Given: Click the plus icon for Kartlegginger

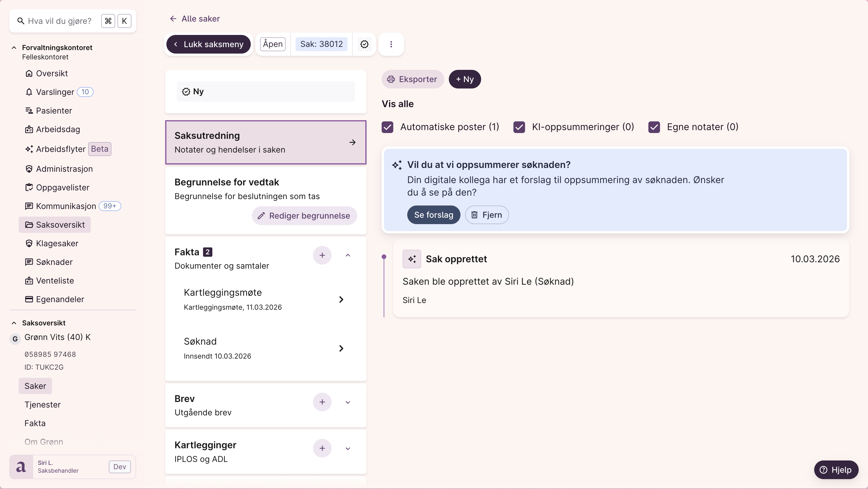Looking at the screenshot, I should coord(322,448).
